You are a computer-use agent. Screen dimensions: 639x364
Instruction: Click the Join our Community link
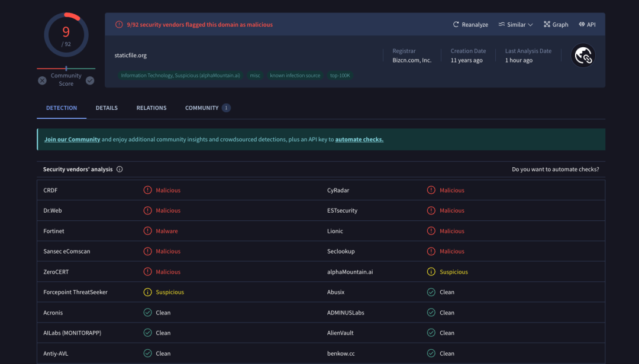pos(72,139)
